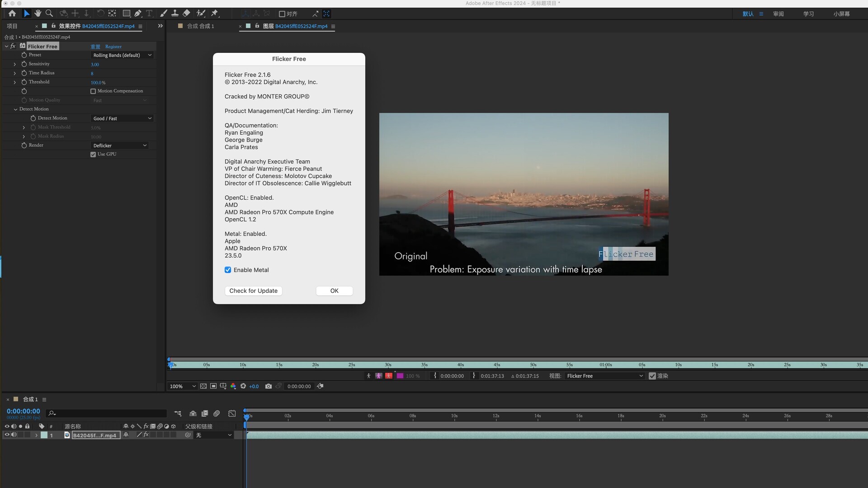Toggle the transparency grid icon
Image resolution: width=868 pixels, height=488 pixels.
tap(203, 386)
